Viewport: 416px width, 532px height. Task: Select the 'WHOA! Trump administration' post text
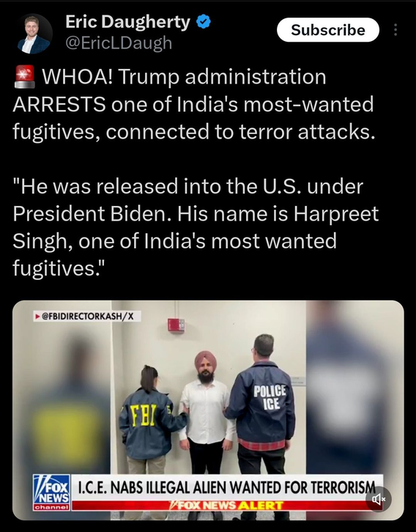click(x=194, y=104)
